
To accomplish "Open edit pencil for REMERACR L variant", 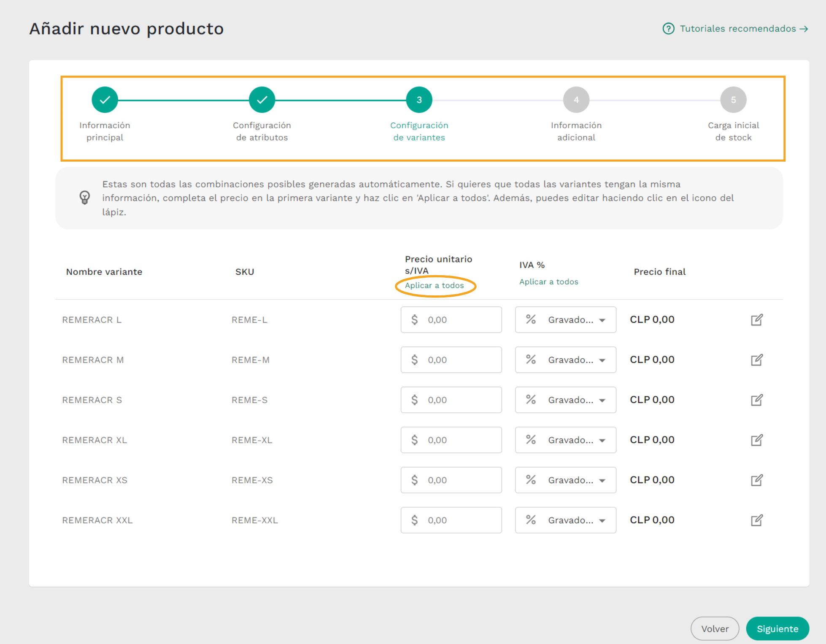I will pyautogui.click(x=757, y=320).
